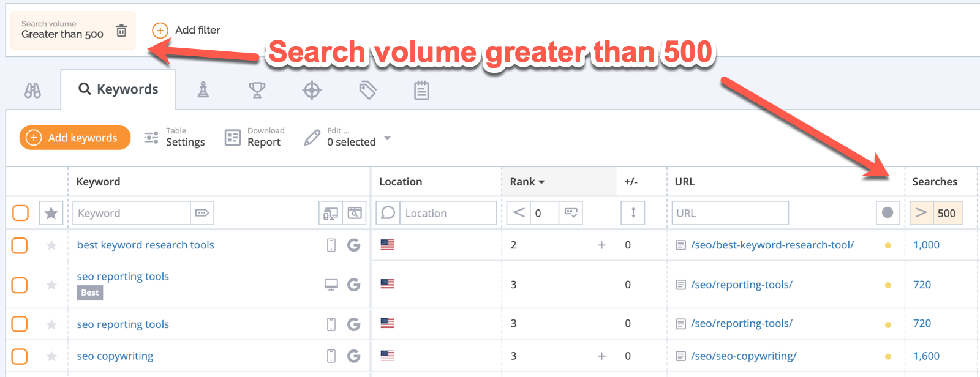Click the Keyword filter input field
Screen dimensions: 980x377
click(x=131, y=213)
